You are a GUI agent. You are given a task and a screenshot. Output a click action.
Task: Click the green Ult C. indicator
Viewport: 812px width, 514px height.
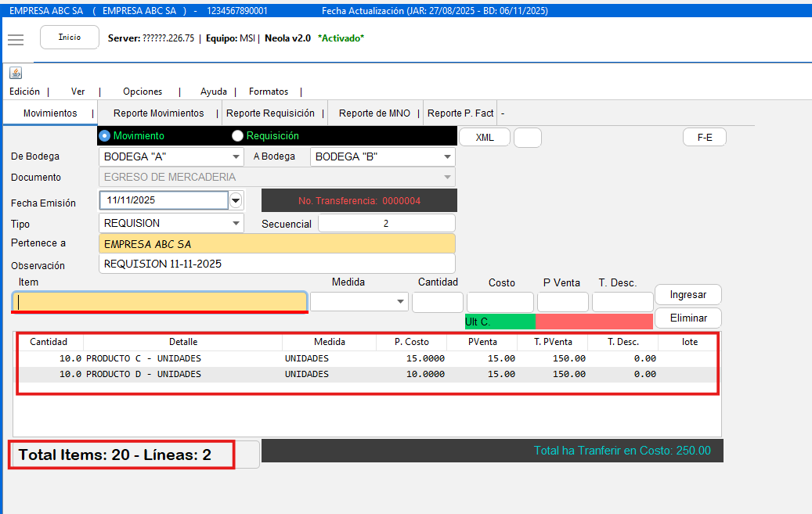500,322
